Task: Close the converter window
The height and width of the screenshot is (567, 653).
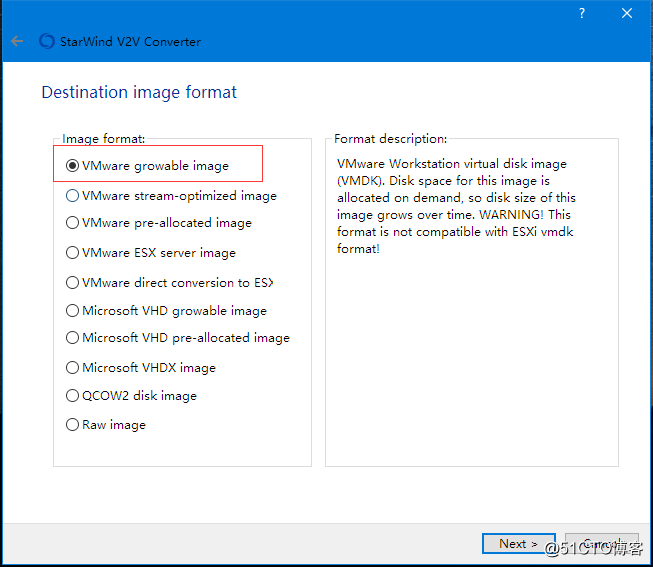Action: (x=626, y=13)
